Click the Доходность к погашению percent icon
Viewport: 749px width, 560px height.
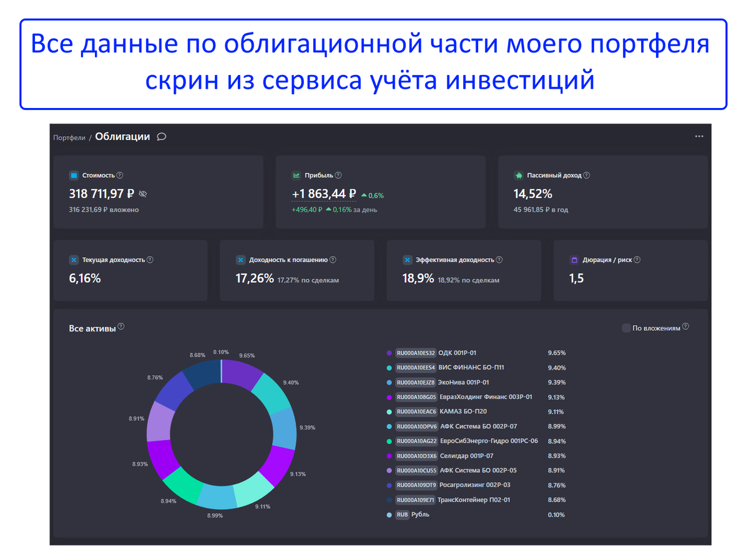(240, 260)
